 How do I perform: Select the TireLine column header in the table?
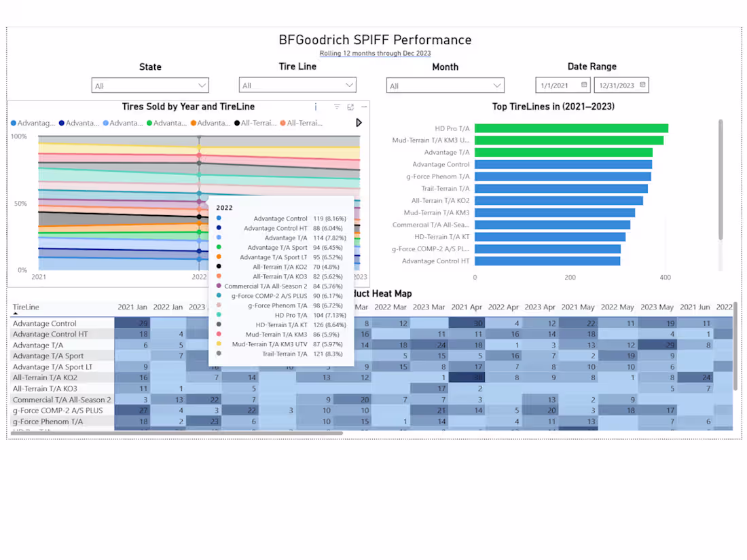click(x=26, y=307)
